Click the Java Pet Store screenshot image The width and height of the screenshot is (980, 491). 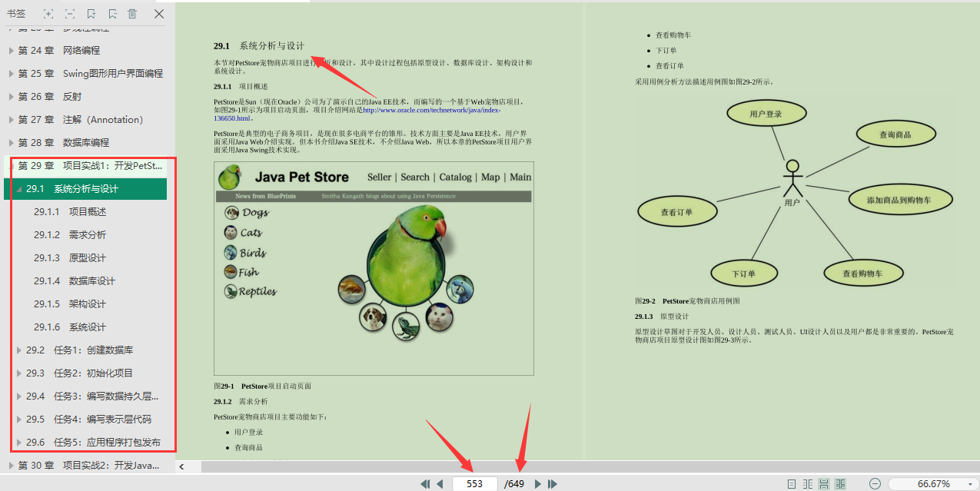(374, 268)
